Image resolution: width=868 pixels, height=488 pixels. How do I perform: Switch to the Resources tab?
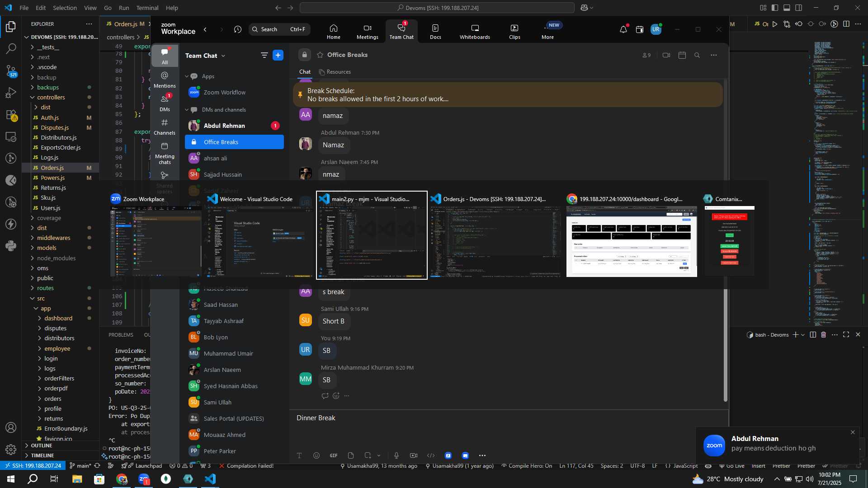[x=335, y=72]
